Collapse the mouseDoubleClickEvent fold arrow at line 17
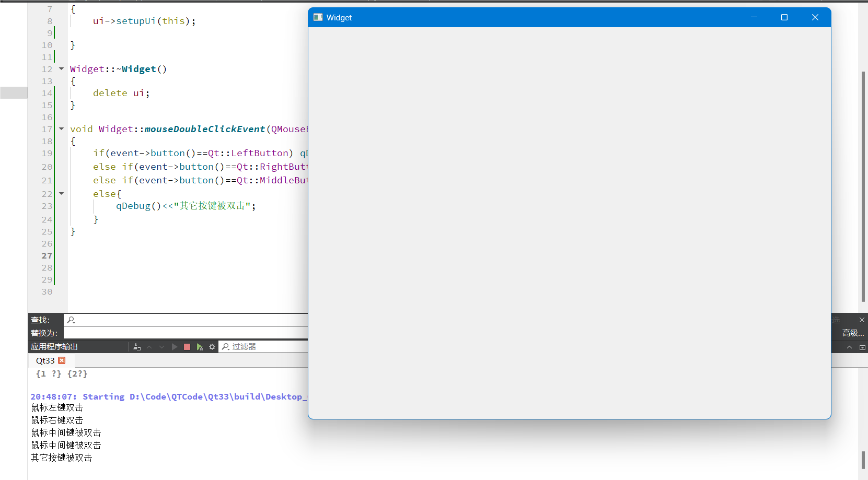 click(61, 129)
